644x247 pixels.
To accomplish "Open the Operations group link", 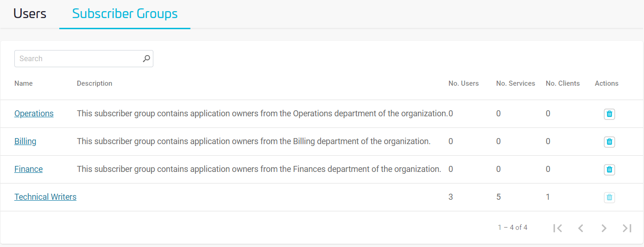I will pos(34,114).
